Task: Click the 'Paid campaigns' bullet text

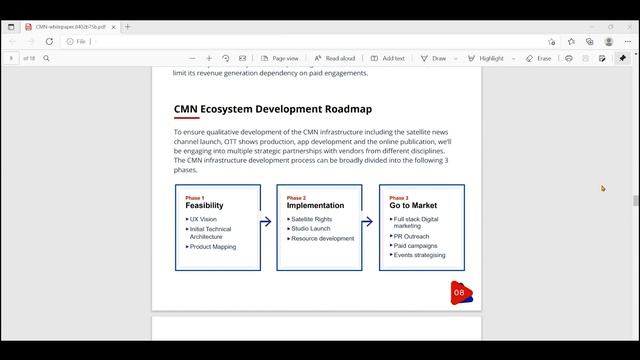Action: [415, 246]
